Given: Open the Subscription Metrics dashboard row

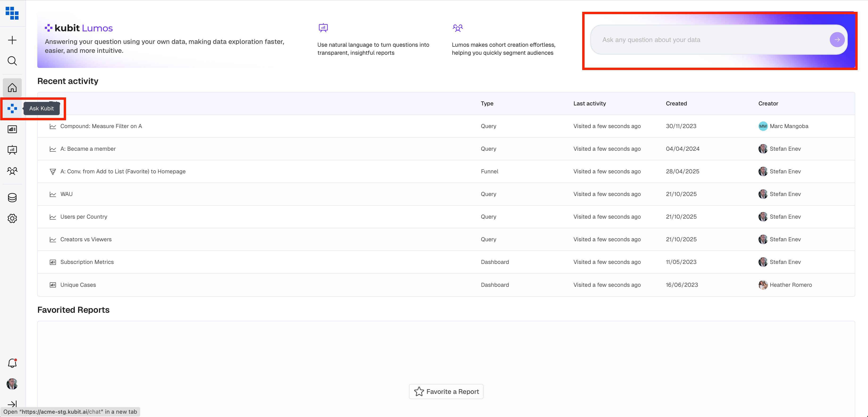Looking at the screenshot, I should [87, 262].
